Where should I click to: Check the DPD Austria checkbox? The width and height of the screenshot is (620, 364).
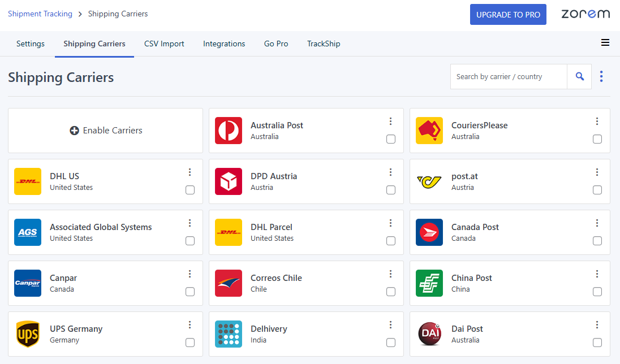(x=391, y=190)
